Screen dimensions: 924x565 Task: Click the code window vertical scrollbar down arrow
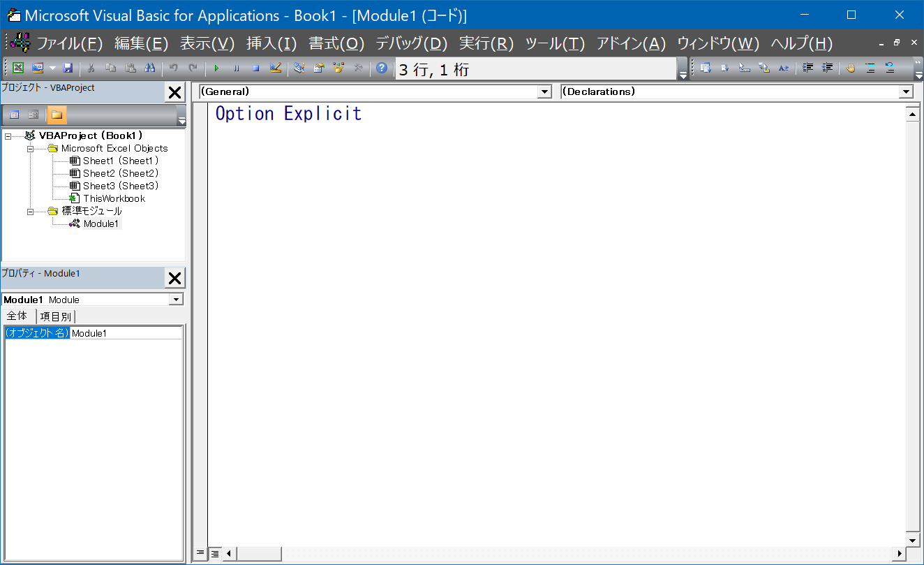coord(913,540)
